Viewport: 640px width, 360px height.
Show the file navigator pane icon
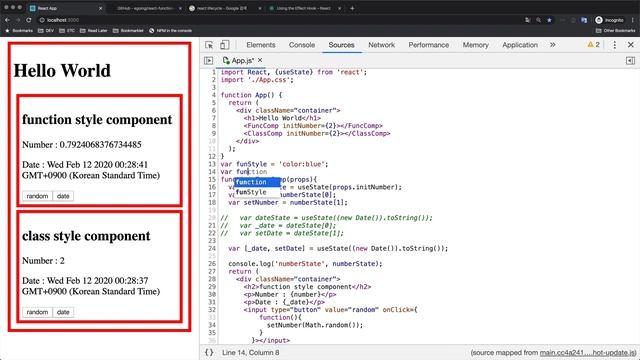pos(208,60)
